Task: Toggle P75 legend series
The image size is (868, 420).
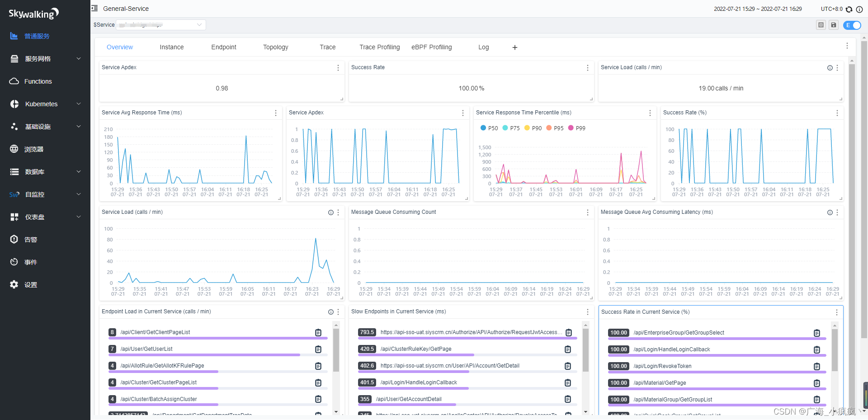Action: (511, 128)
